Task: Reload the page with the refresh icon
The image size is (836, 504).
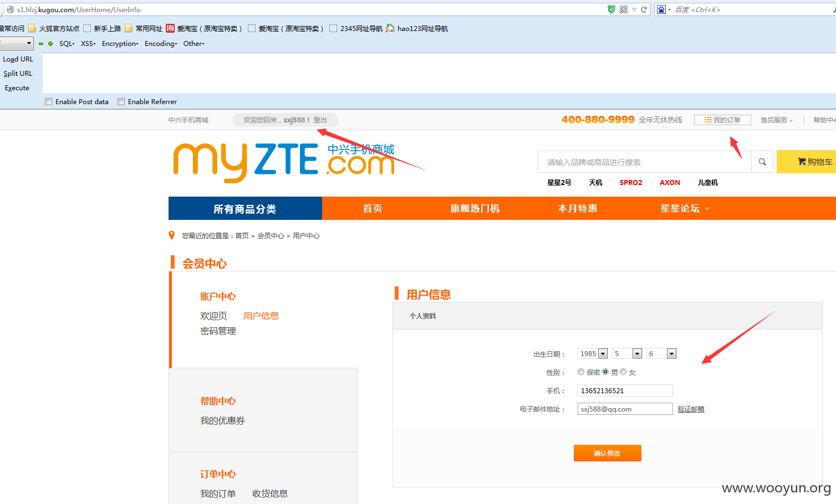Action: (x=644, y=9)
